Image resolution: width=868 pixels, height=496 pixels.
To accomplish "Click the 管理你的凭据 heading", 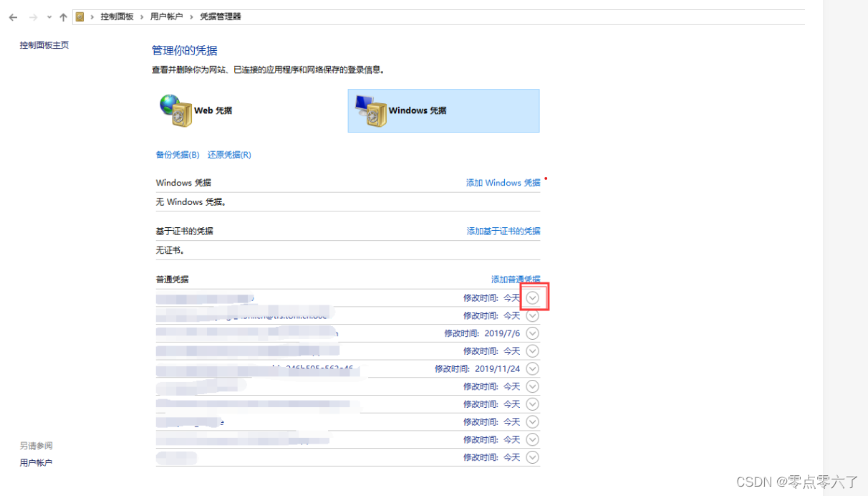I will coord(185,51).
